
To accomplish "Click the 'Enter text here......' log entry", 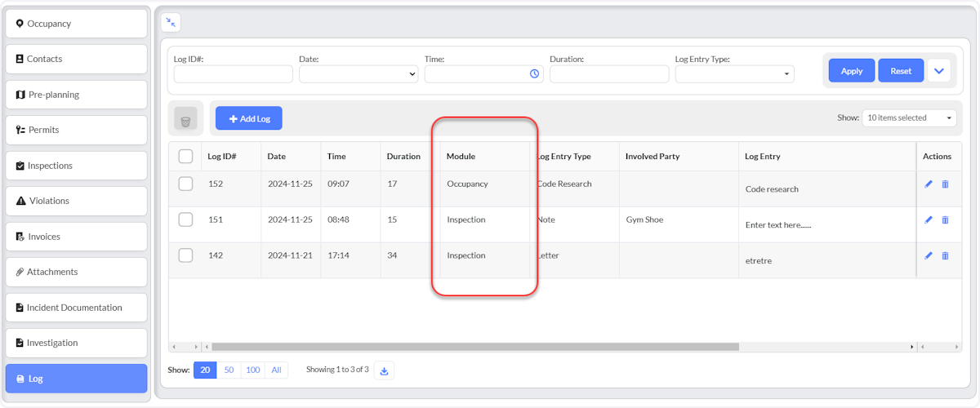I will (x=778, y=225).
